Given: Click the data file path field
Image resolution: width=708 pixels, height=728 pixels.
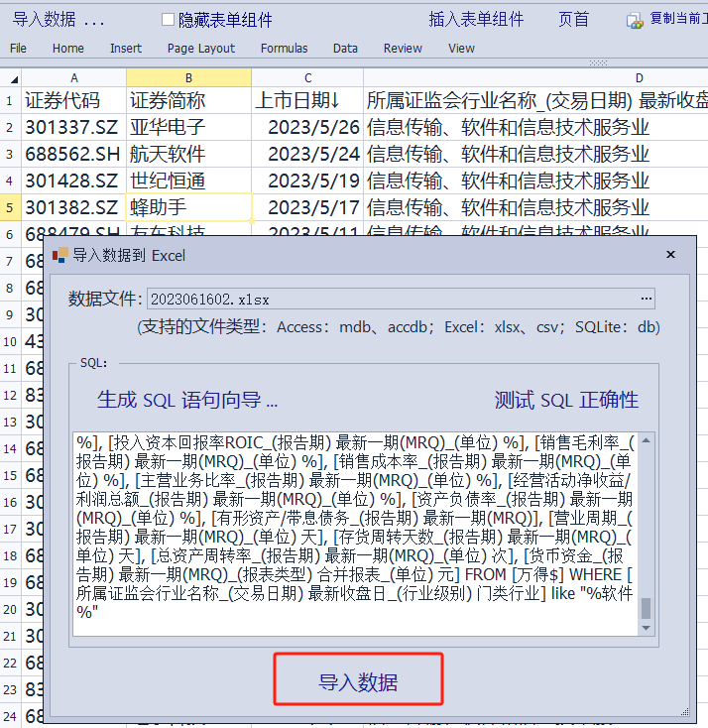Looking at the screenshot, I should [x=392, y=299].
